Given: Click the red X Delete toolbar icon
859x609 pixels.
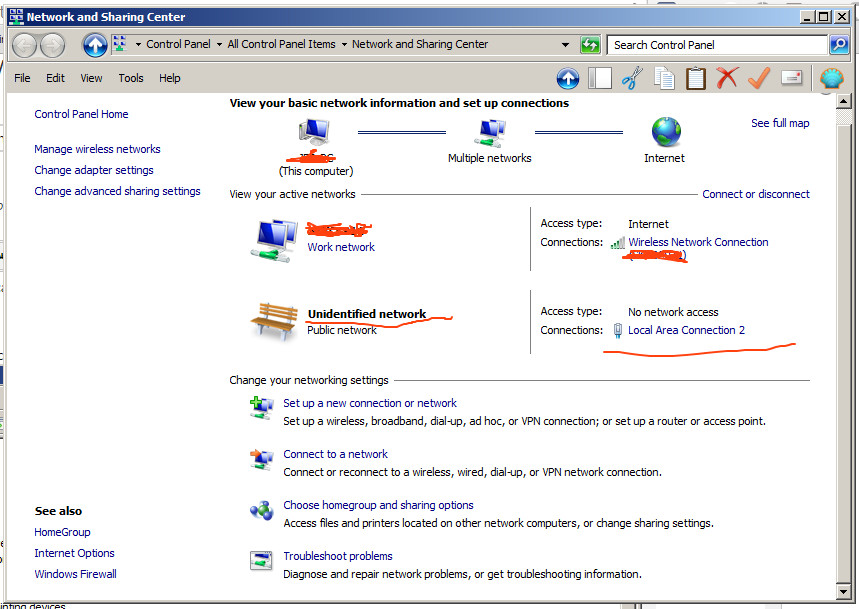Looking at the screenshot, I should [728, 78].
